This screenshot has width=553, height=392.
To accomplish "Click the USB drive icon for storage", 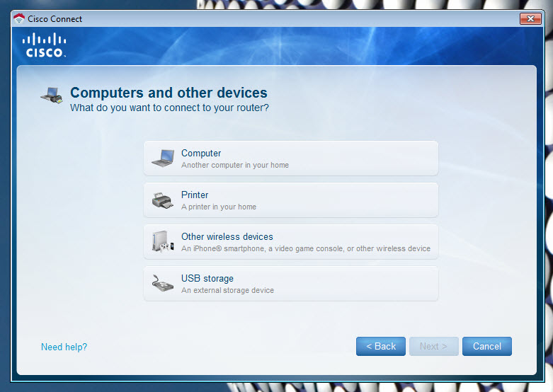I will [x=163, y=284].
